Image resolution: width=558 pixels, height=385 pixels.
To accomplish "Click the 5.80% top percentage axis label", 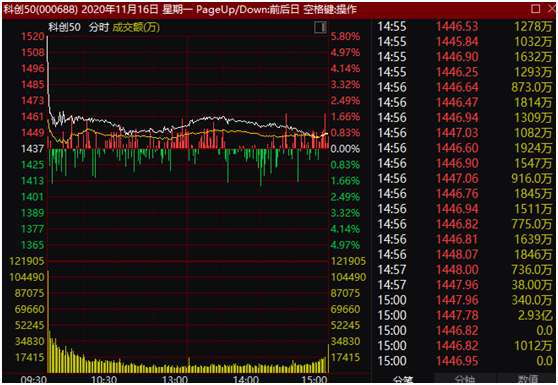I will point(345,36).
